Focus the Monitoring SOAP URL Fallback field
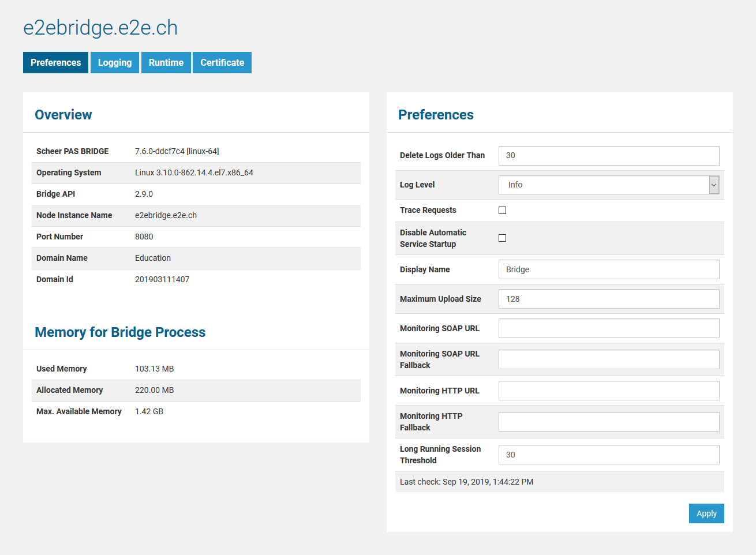 click(x=609, y=359)
